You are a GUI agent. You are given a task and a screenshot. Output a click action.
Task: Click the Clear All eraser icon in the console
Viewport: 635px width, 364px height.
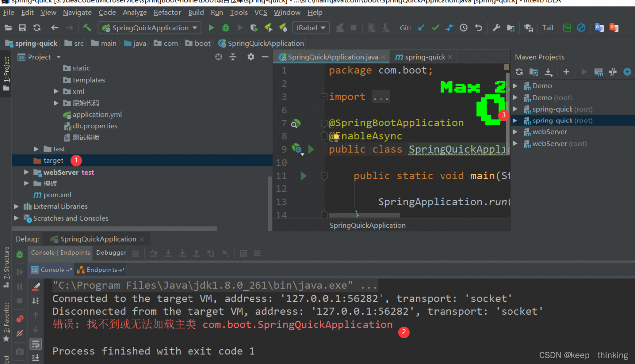click(x=36, y=286)
